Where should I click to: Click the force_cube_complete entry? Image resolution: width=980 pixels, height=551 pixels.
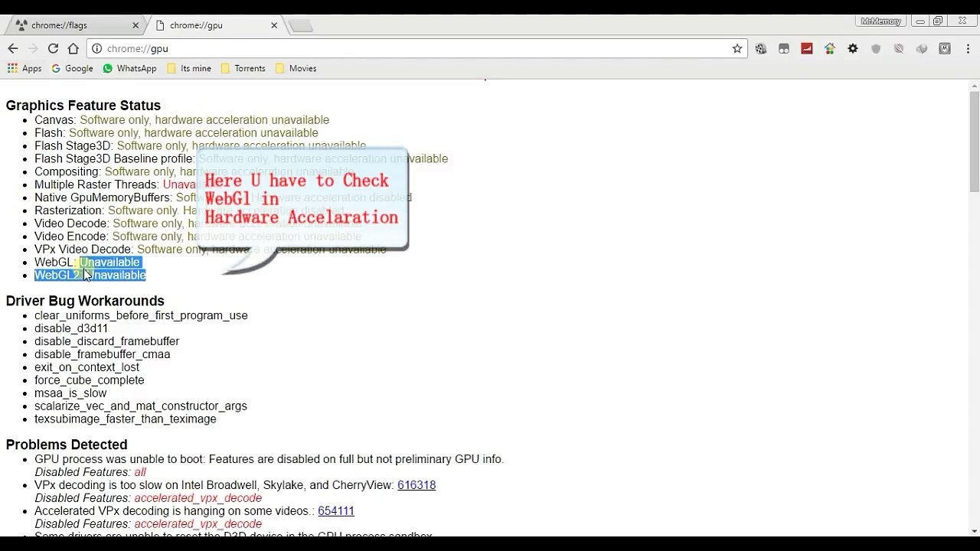coord(89,380)
